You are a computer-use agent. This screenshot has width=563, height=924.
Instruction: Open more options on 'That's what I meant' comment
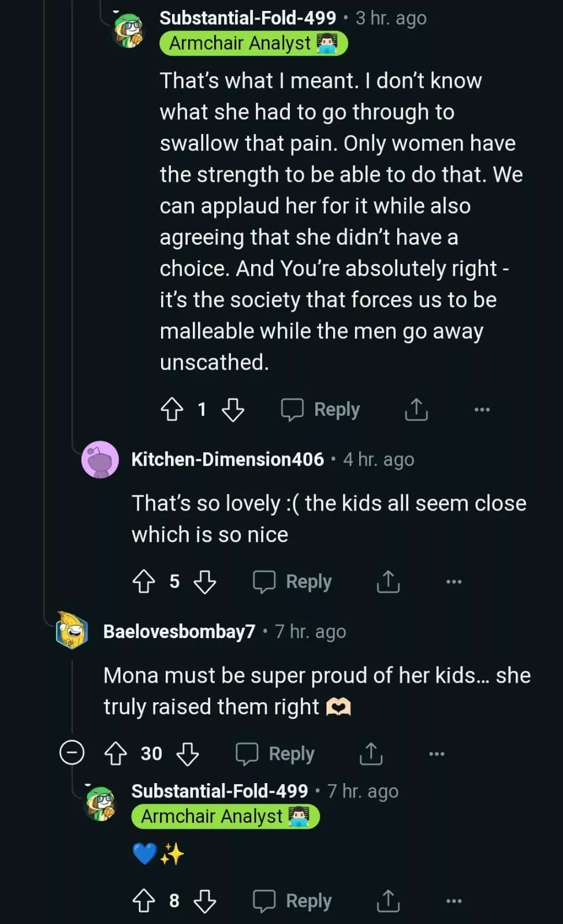[482, 409]
